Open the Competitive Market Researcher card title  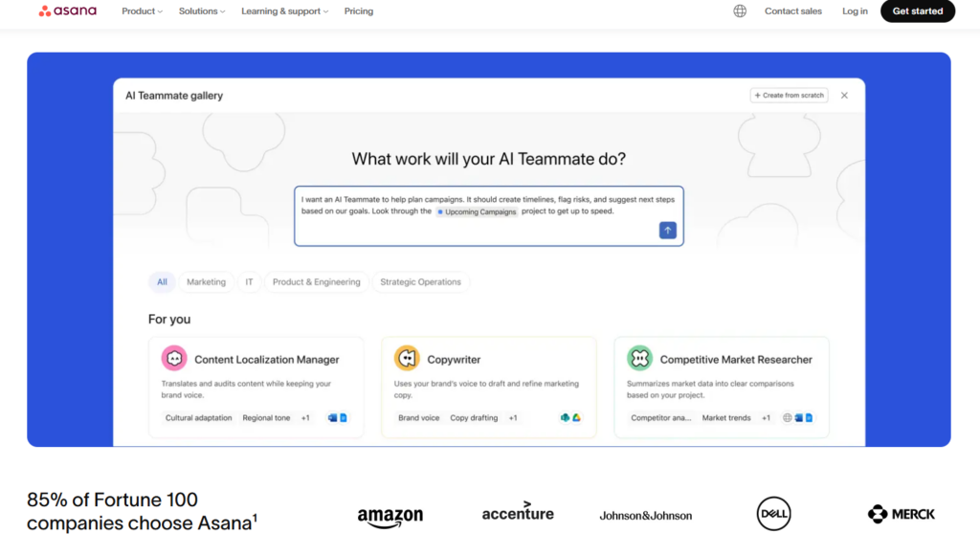[x=736, y=360]
